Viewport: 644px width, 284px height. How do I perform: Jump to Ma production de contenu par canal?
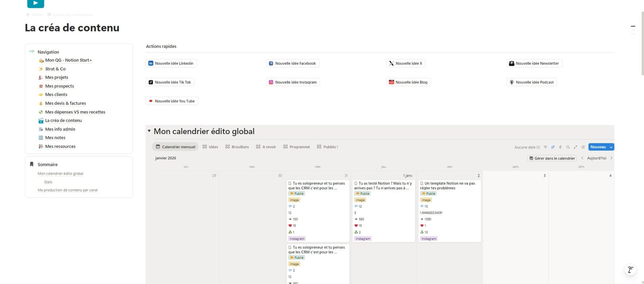(x=67, y=190)
